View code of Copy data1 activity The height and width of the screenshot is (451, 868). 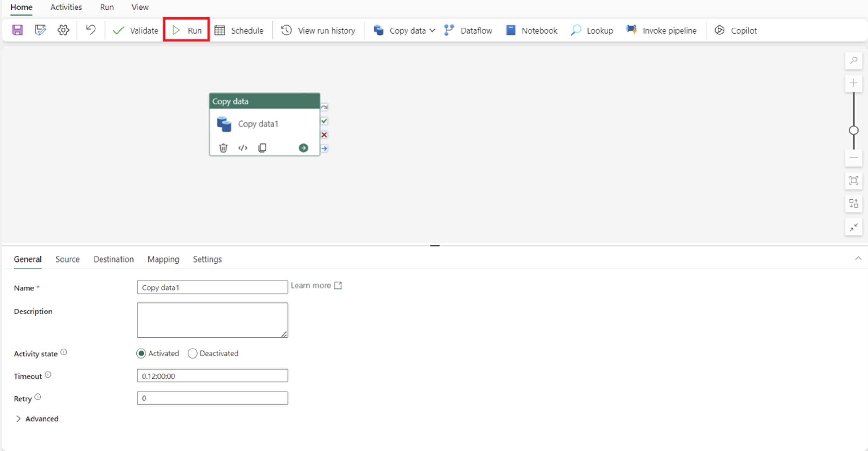point(243,148)
